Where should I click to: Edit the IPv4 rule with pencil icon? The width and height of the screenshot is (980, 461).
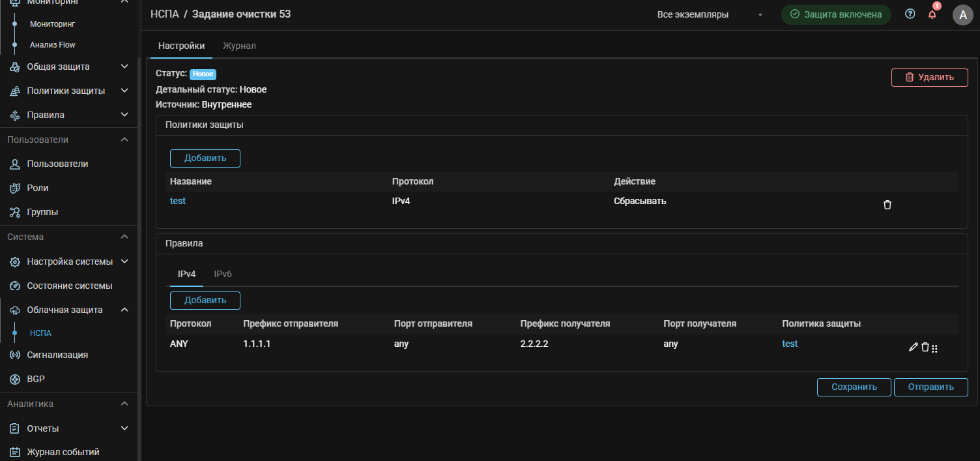[913, 348]
